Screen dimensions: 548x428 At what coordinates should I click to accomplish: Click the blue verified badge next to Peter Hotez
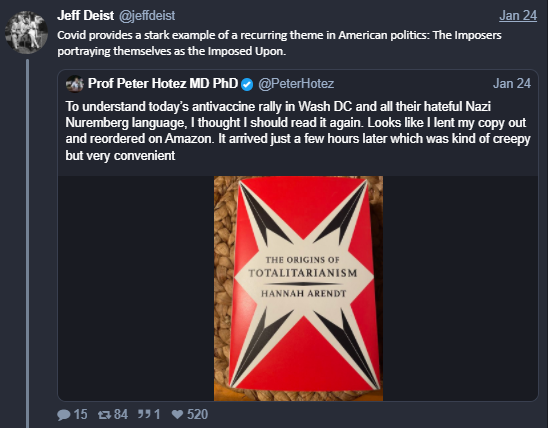(x=247, y=84)
